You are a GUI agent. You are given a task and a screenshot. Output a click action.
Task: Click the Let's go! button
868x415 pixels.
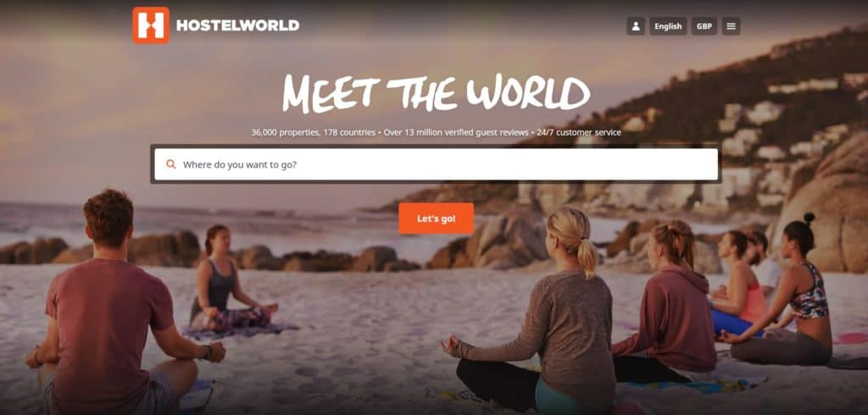pyautogui.click(x=437, y=219)
